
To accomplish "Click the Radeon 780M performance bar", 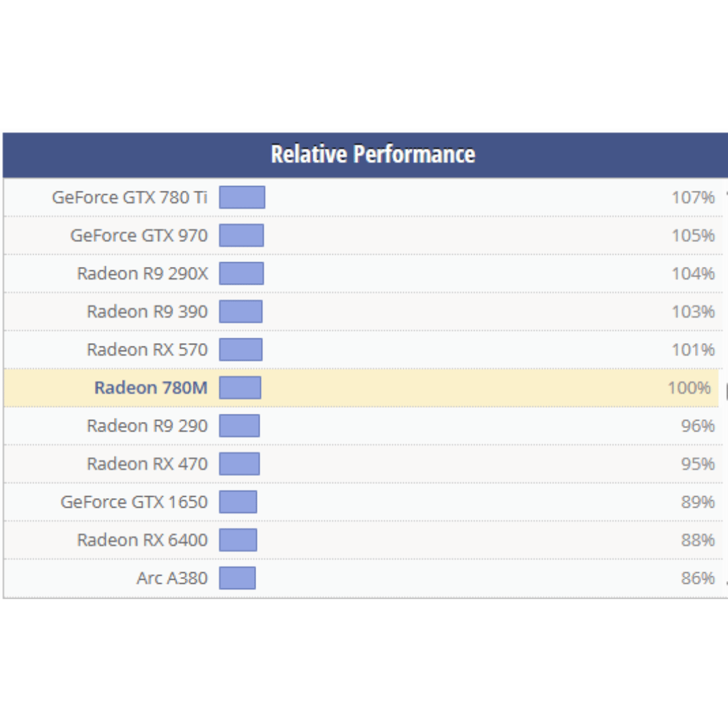I will pos(240,388).
